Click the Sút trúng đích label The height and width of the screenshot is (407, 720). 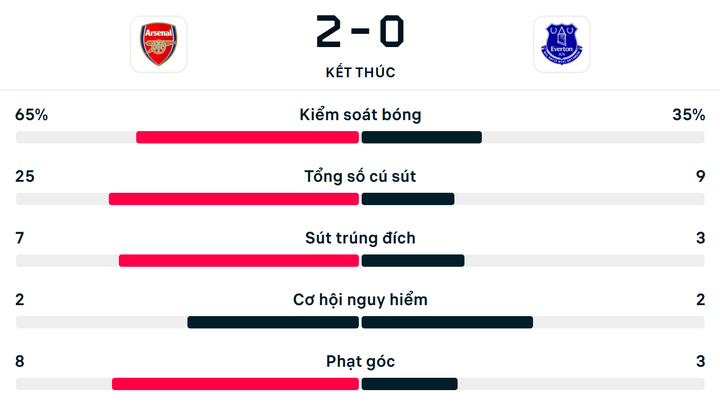[x=360, y=238]
